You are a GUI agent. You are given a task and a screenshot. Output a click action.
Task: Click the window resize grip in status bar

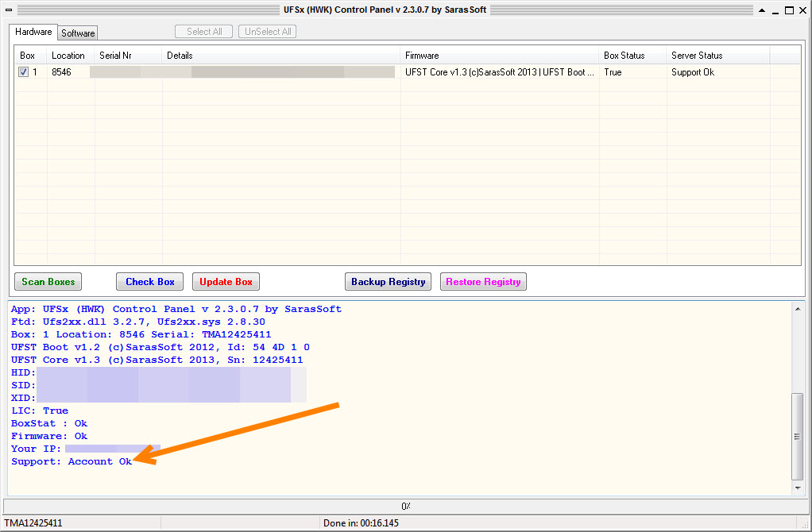(x=804, y=525)
